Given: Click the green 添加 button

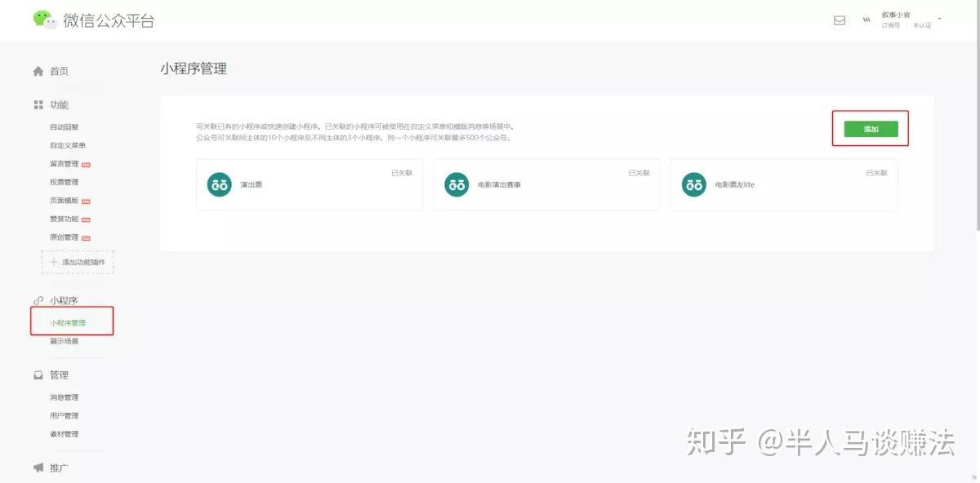Looking at the screenshot, I should click(871, 129).
